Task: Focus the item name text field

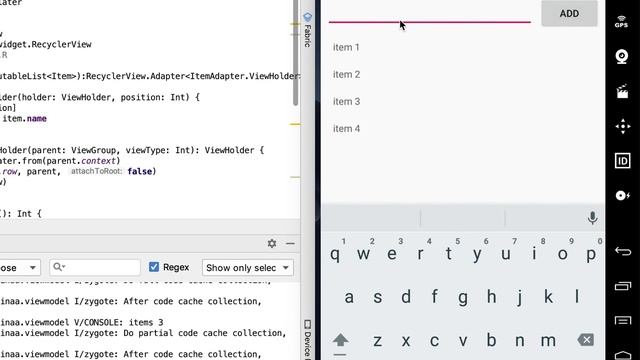Action: tap(430, 14)
